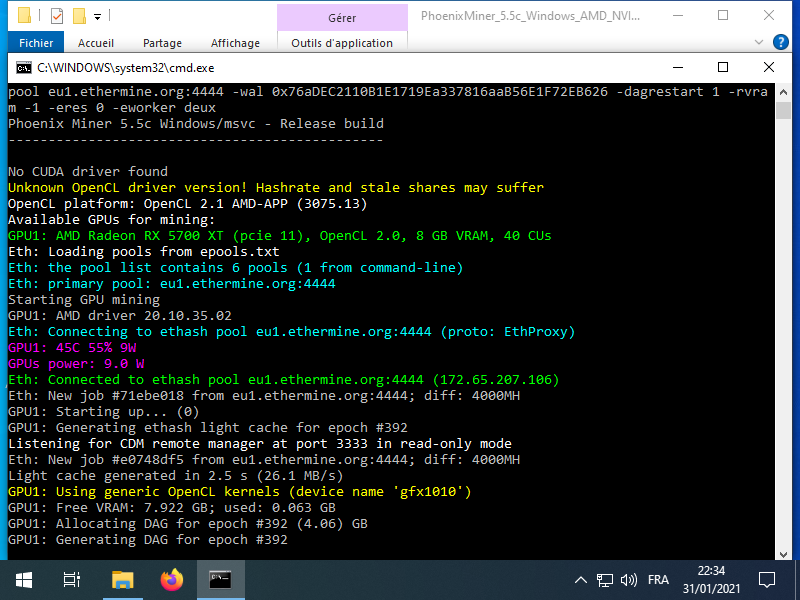Image resolution: width=800 pixels, height=600 pixels.
Task: Open the Windows Start menu
Action: 23,580
